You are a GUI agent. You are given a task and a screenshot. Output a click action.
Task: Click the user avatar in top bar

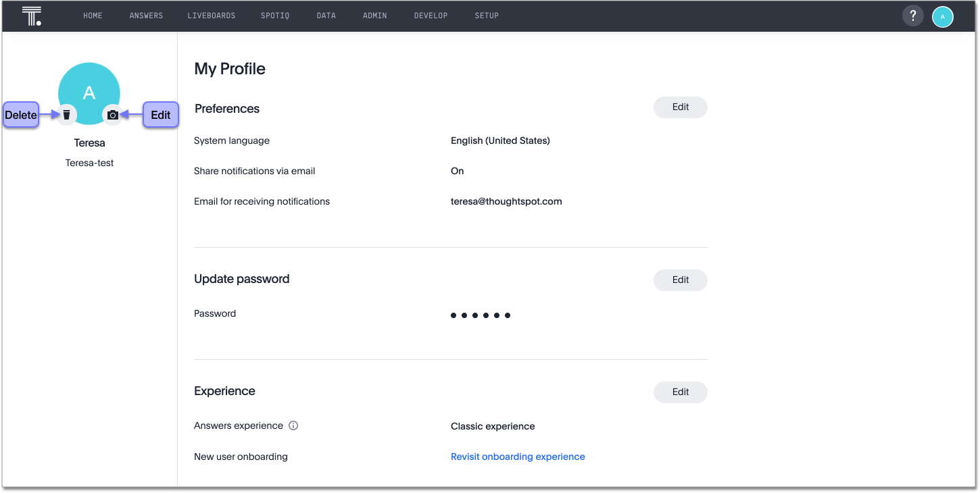(x=942, y=17)
